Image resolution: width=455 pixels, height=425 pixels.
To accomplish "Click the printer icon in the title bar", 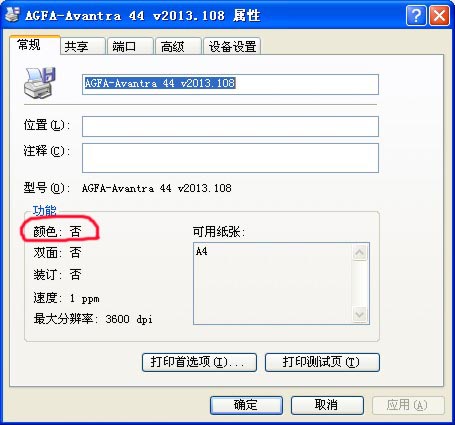I will tap(12, 14).
